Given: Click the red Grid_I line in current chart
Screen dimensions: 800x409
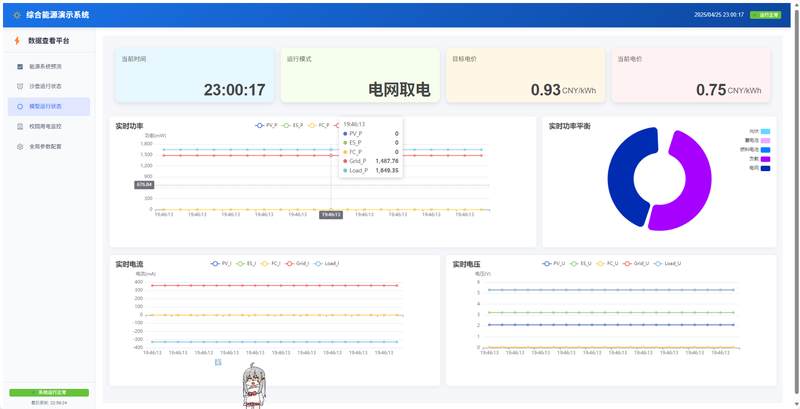Looking at the screenshot, I should [274, 286].
